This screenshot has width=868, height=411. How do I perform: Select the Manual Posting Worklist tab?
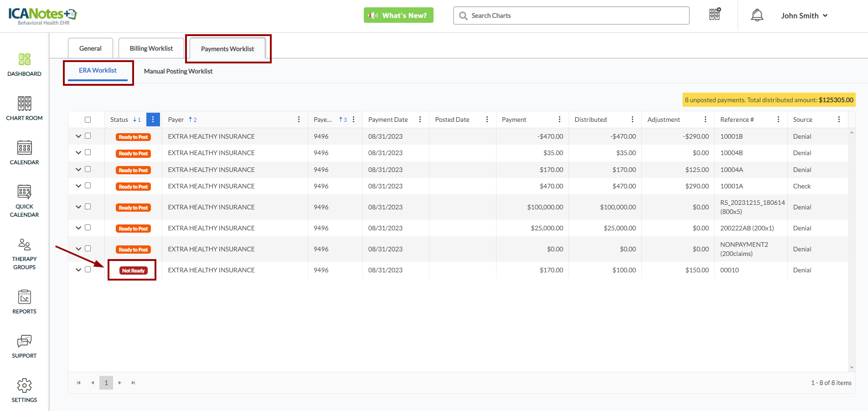[178, 71]
